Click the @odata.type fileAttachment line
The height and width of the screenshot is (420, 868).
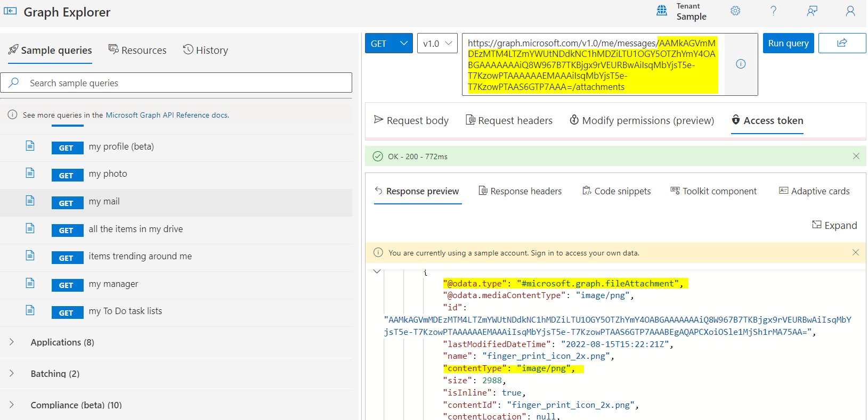point(563,284)
